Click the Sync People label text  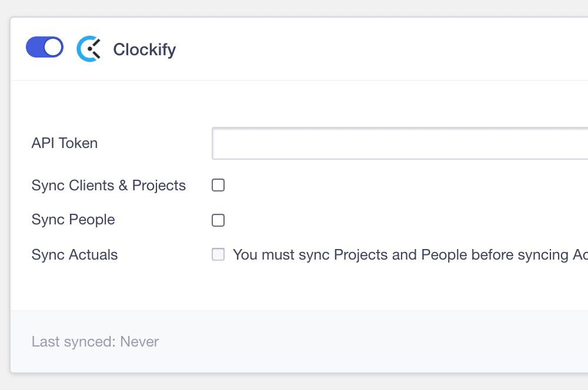pos(73,220)
